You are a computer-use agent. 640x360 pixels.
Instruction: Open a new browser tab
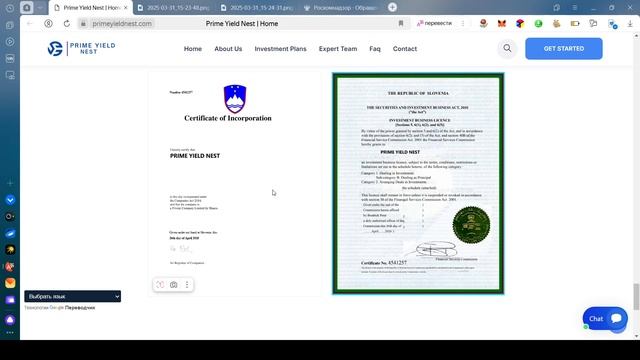click(392, 7)
